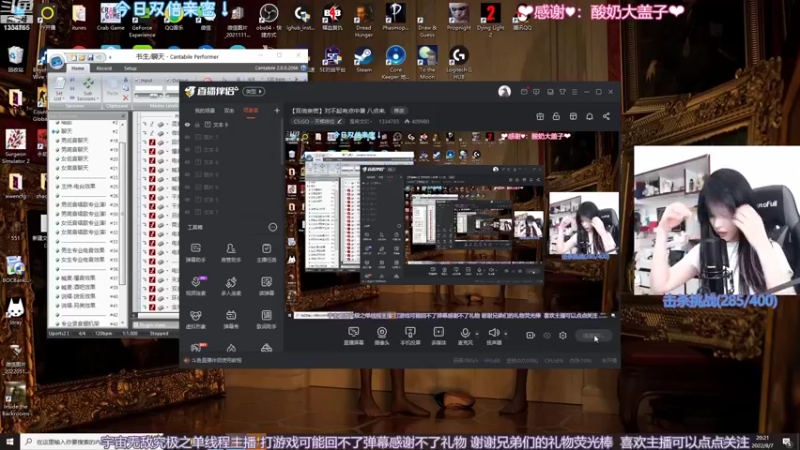Select the highlighted orange scene tab
The image size is (800, 450).
[x=251, y=111]
